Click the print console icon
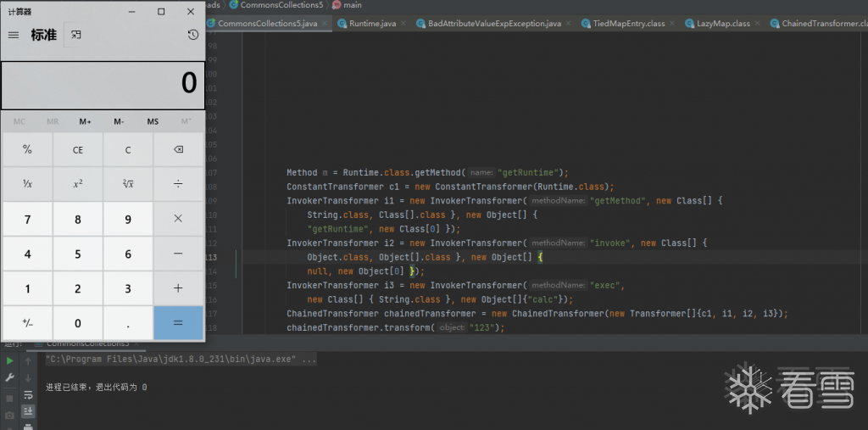868x430 pixels. [x=28, y=427]
